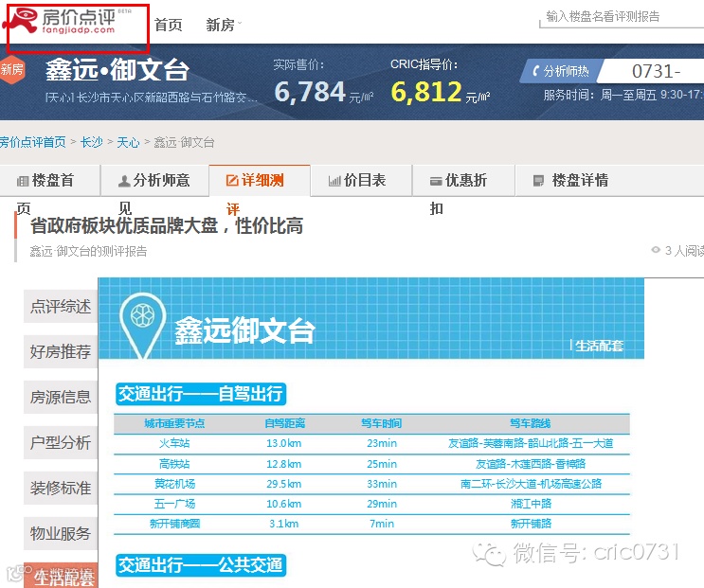Focus the 输入楼盘名看评测报告 search field
Image resolution: width=704 pixels, height=588 pixels.
click(x=622, y=17)
